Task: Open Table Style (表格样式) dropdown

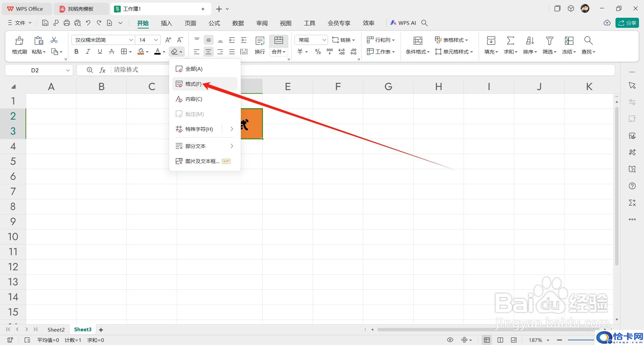Action: [x=451, y=40]
